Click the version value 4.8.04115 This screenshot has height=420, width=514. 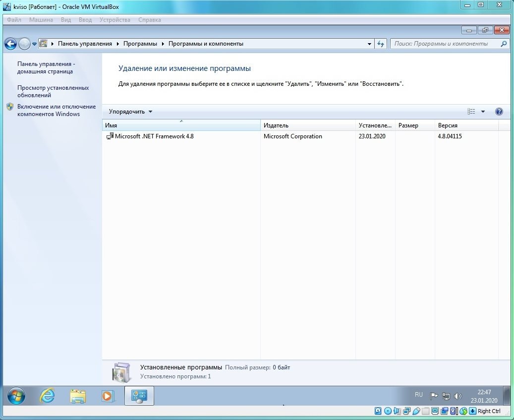[x=450, y=136]
